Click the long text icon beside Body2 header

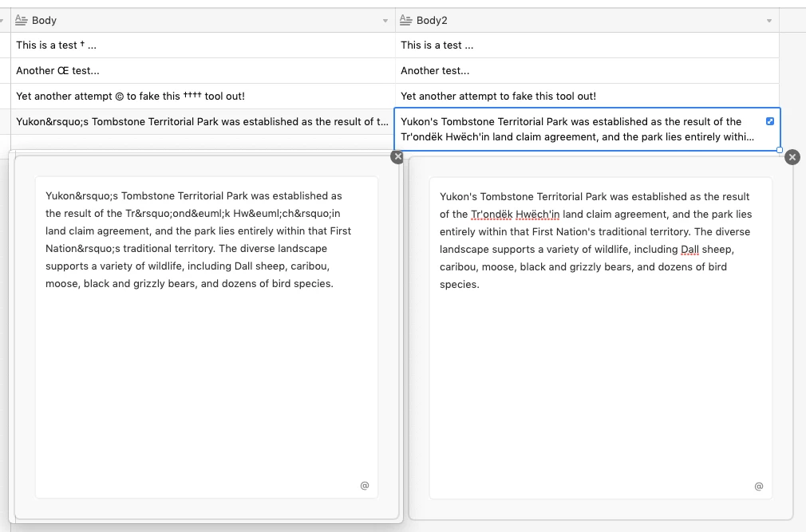(x=405, y=20)
